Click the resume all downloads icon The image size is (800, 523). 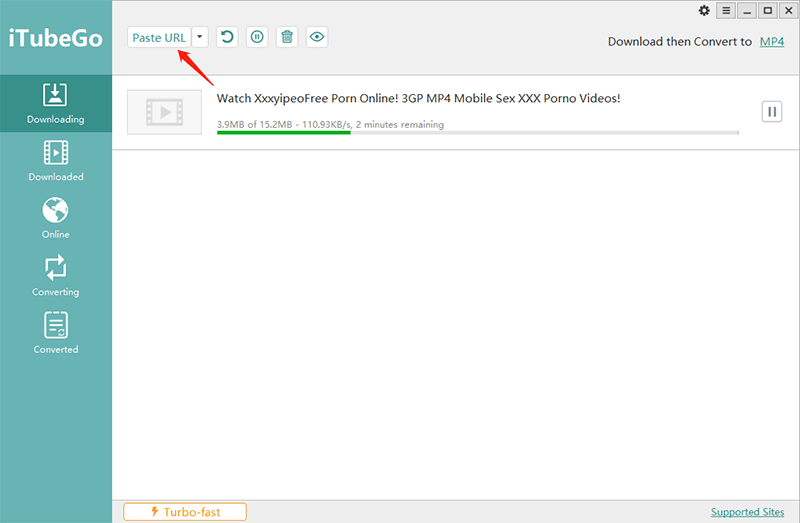pos(227,37)
